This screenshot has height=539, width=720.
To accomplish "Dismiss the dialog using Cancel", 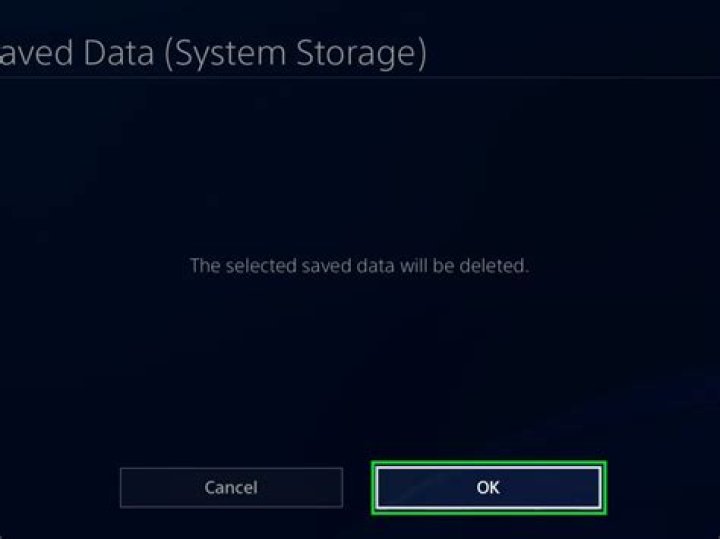I will [x=231, y=488].
